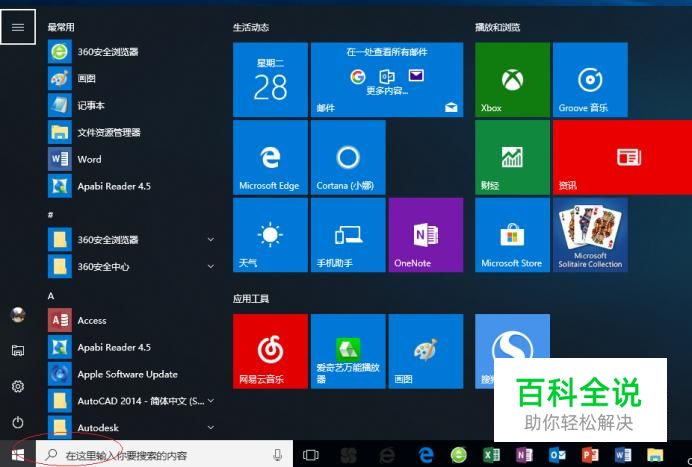The width and height of the screenshot is (692, 467).
Task: Expand the 360安全浏览器 folder
Action: pyautogui.click(x=132, y=240)
